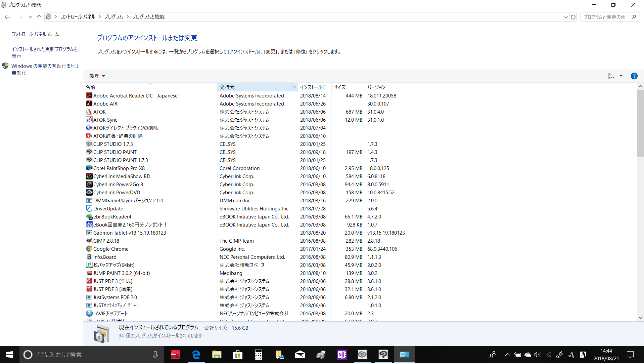Expand the view options dropdown arrow
This screenshot has height=363, width=644.
(x=621, y=76)
